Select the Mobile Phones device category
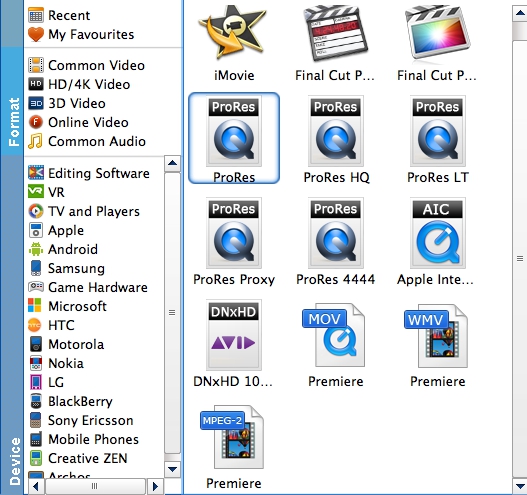The height and width of the screenshot is (495, 527). [93, 440]
